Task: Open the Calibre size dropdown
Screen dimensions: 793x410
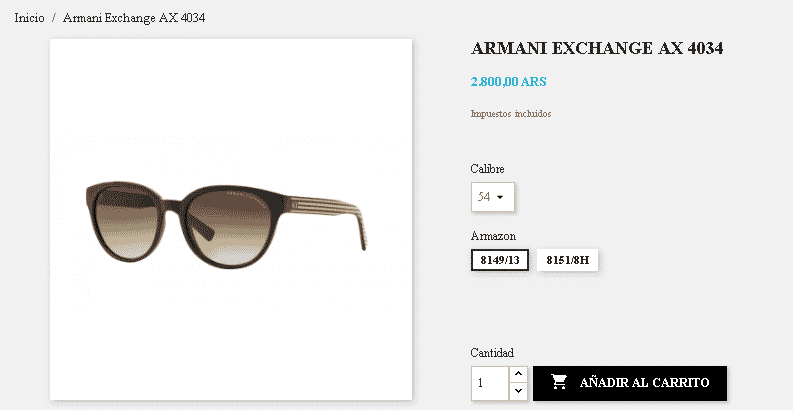Action: tap(492, 197)
